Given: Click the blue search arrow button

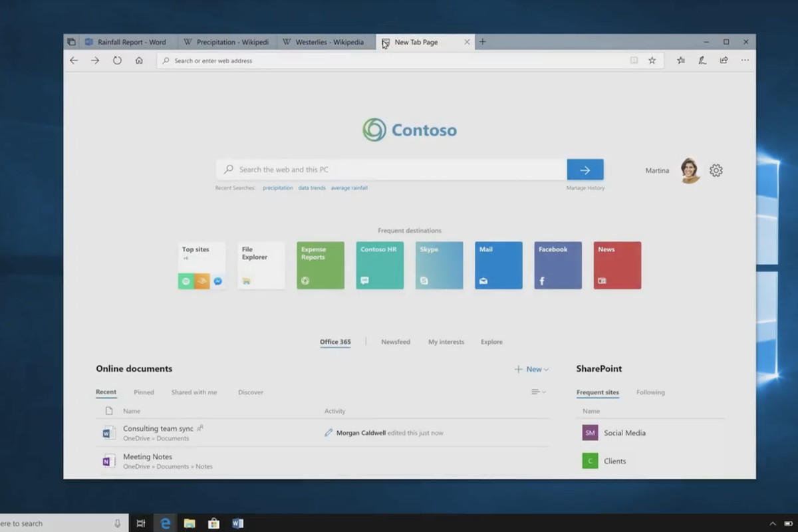Looking at the screenshot, I should 585,170.
